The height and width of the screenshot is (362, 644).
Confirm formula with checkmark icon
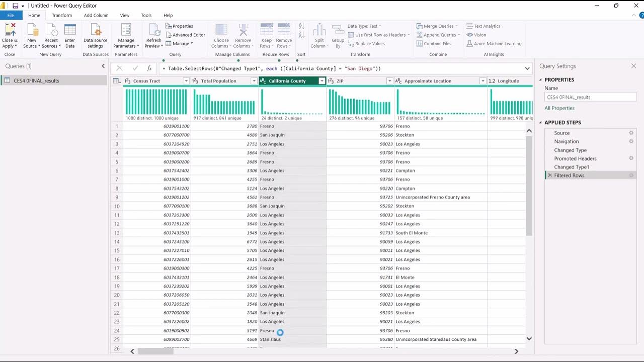pyautogui.click(x=135, y=68)
